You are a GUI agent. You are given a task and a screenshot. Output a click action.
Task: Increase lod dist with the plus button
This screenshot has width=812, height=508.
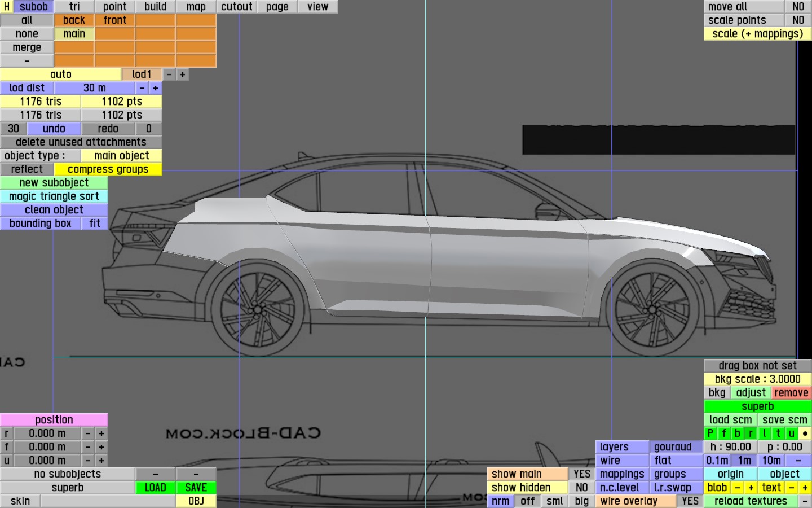click(x=156, y=88)
